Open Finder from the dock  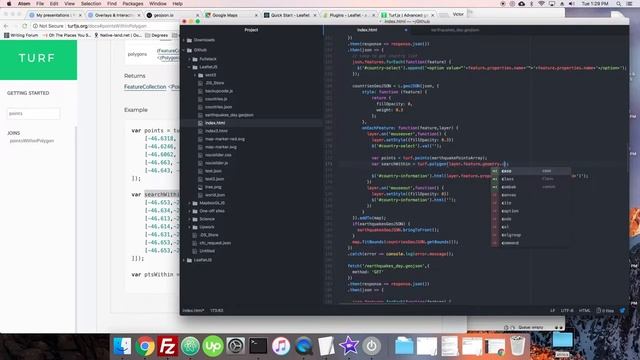122,346
